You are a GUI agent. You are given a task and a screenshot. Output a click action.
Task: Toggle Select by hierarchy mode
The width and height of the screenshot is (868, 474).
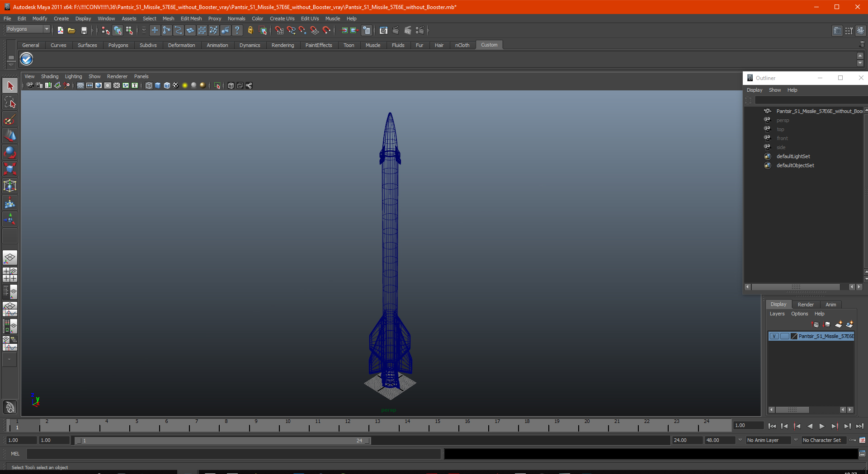point(105,30)
